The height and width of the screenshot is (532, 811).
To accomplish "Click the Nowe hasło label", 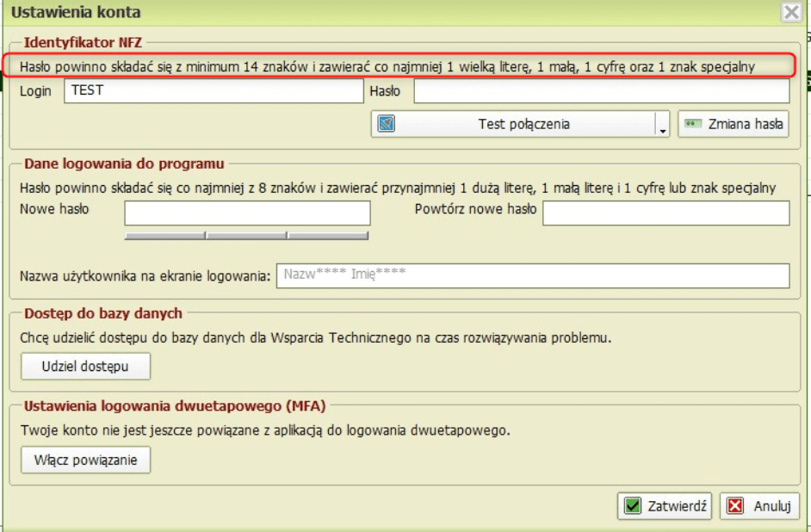I will click(54, 209).
